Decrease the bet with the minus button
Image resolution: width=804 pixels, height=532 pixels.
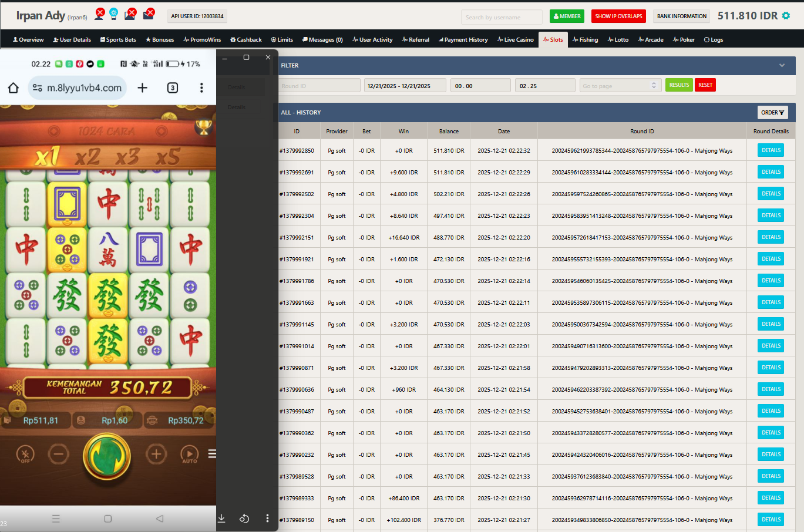coord(58,454)
